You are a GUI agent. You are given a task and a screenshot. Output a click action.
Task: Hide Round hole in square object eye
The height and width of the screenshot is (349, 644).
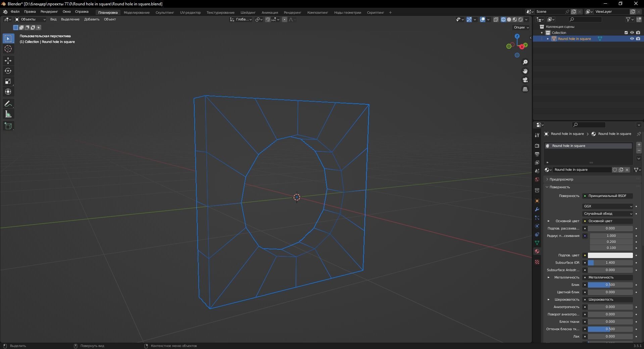(632, 39)
